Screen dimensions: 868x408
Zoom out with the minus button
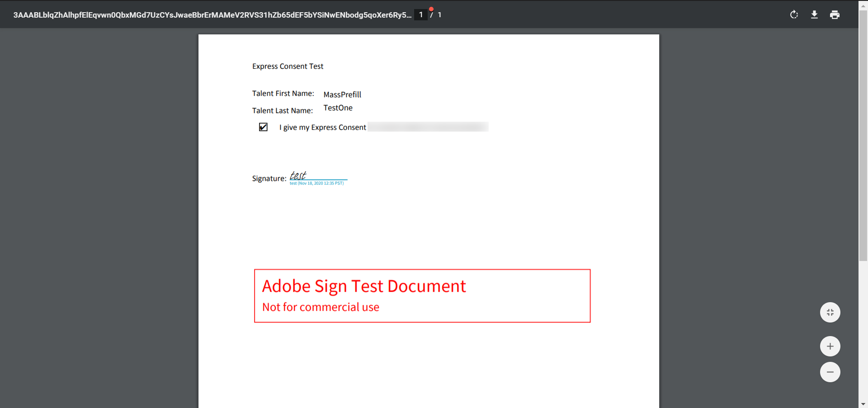(x=830, y=372)
